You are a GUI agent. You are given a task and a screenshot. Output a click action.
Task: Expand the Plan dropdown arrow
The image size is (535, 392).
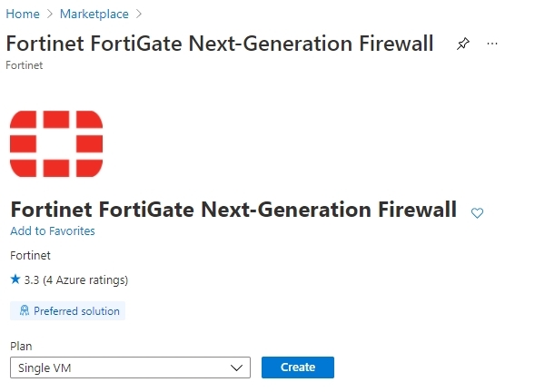[236, 367]
